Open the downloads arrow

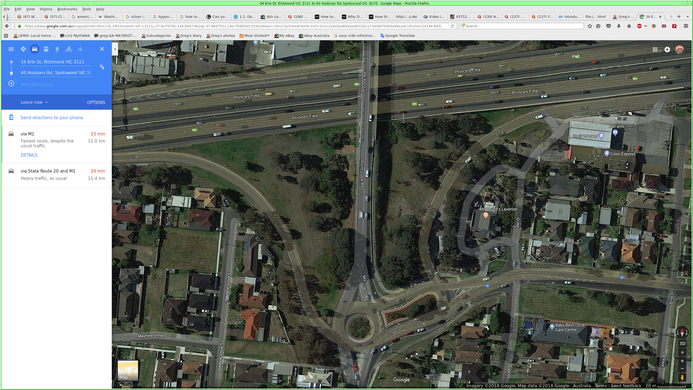tap(619, 26)
